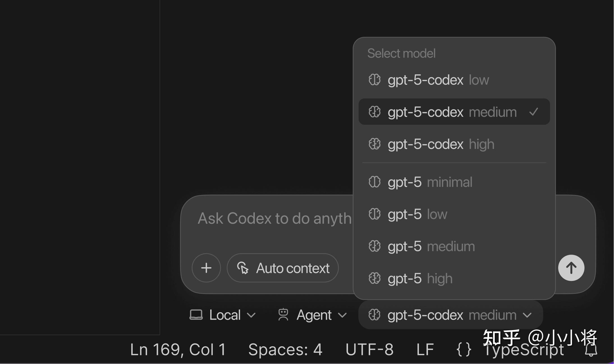Click the brain icon on the model selector bar
Screen dimensions: 614x364
pos(375,315)
